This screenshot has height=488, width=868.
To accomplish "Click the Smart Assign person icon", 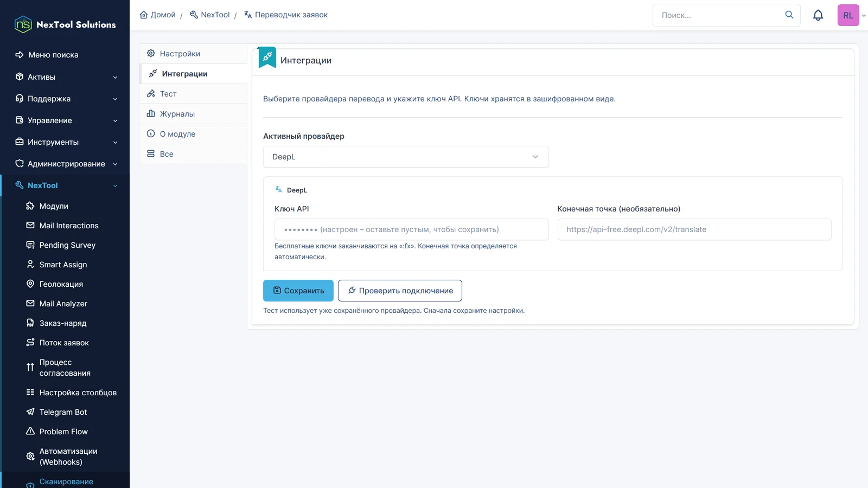I will click(x=30, y=264).
